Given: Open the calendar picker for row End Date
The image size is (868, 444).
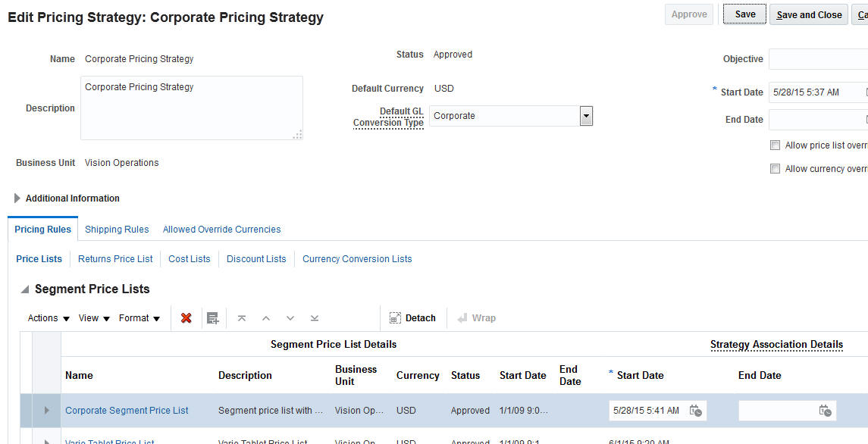Looking at the screenshot, I should pos(826,410).
